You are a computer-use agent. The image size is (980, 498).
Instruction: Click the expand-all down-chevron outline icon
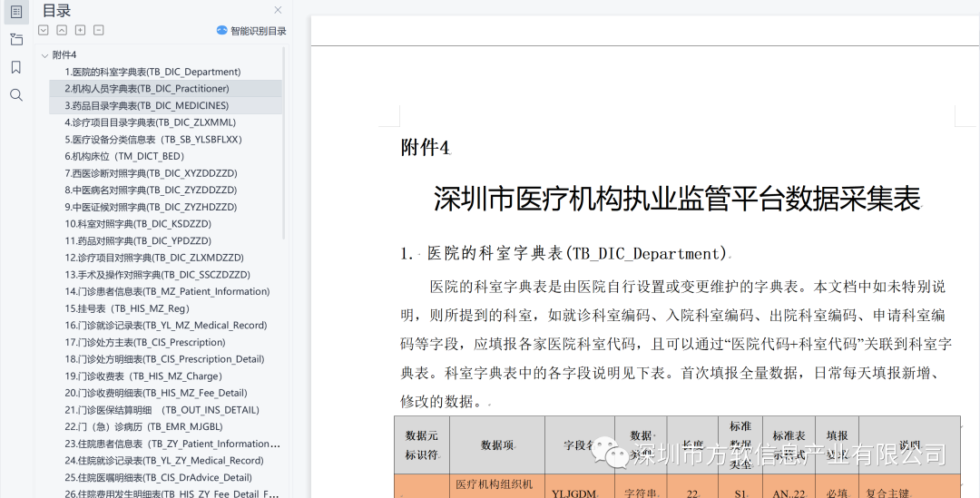44,30
